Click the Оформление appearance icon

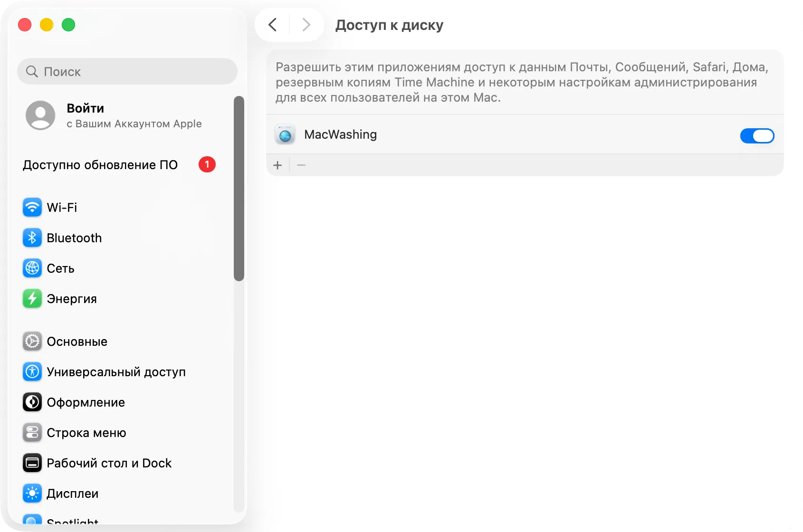(x=32, y=402)
